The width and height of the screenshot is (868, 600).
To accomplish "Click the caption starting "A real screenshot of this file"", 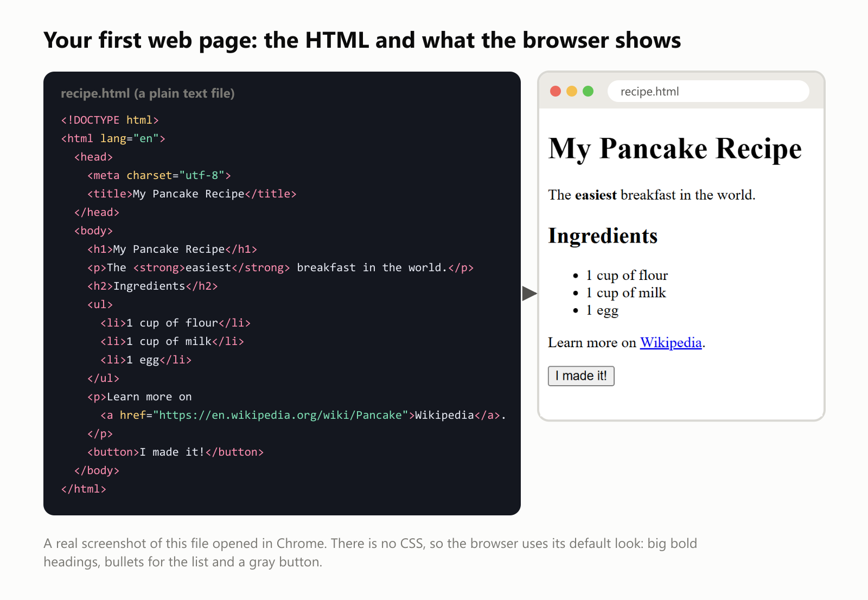I will point(370,553).
